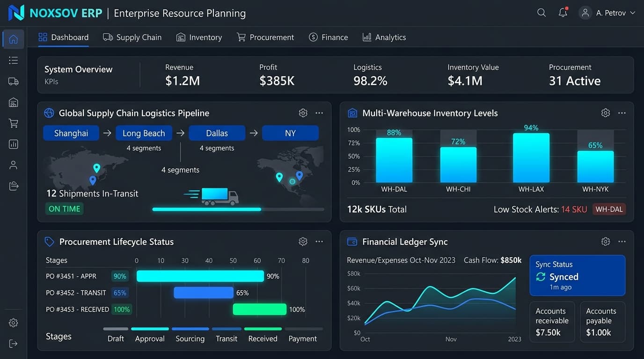Click the NOXSOV ERP logo
Viewport: 644px width, 359px height.
[x=55, y=13]
